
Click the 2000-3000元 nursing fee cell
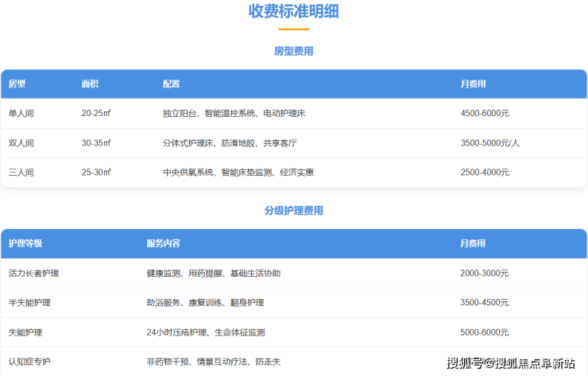(484, 273)
